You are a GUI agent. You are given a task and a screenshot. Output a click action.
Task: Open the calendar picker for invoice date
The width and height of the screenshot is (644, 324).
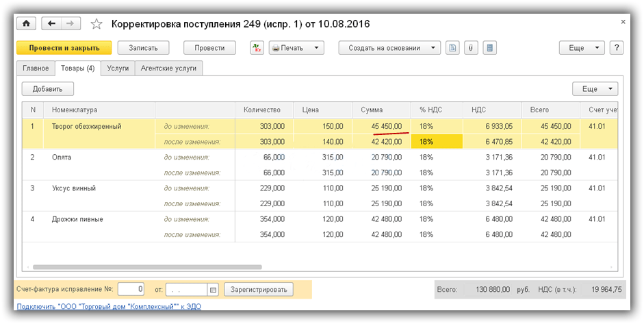[213, 290]
